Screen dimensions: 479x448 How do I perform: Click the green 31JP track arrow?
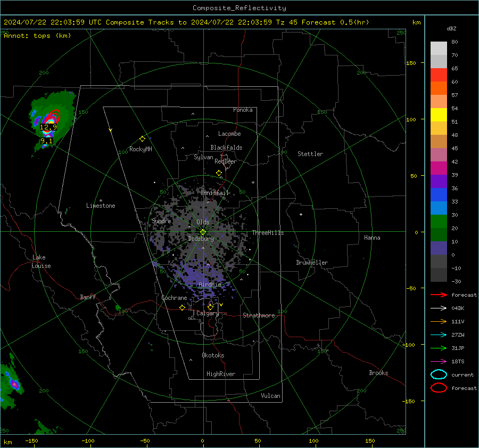pyautogui.click(x=439, y=348)
